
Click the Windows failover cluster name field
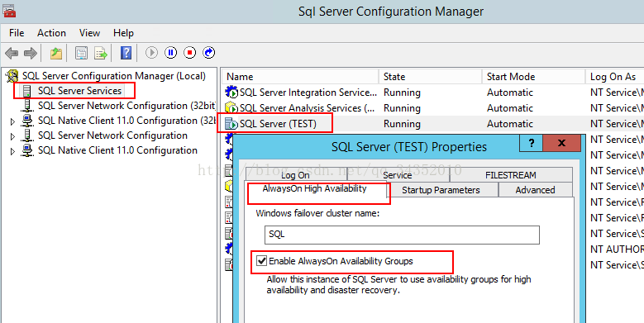click(x=402, y=235)
